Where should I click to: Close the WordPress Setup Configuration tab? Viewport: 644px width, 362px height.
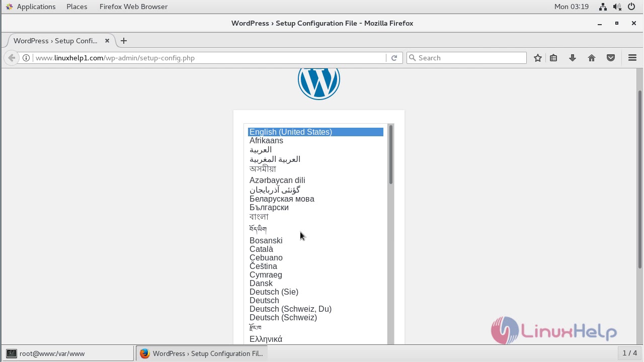click(x=107, y=41)
